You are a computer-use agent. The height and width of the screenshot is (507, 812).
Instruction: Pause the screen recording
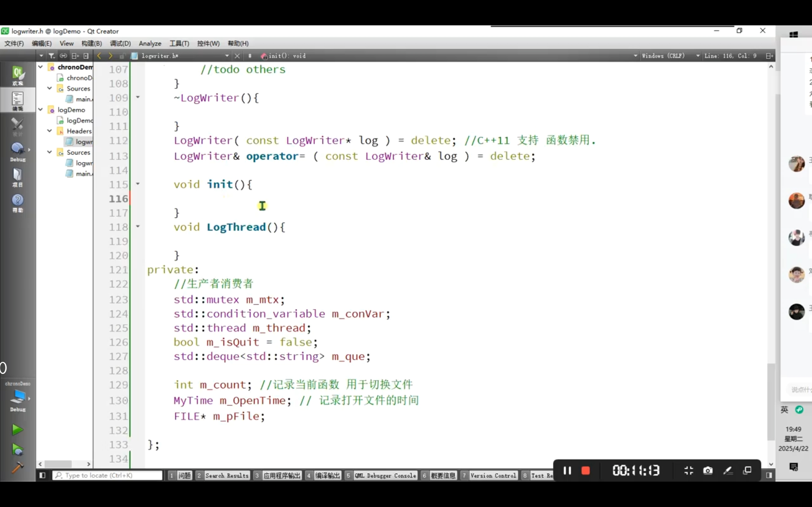pyautogui.click(x=567, y=471)
